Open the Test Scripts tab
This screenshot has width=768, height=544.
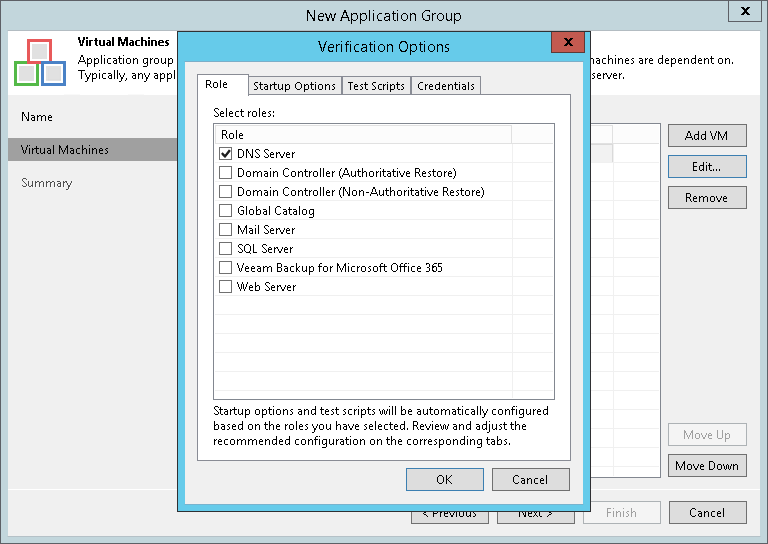tap(376, 86)
